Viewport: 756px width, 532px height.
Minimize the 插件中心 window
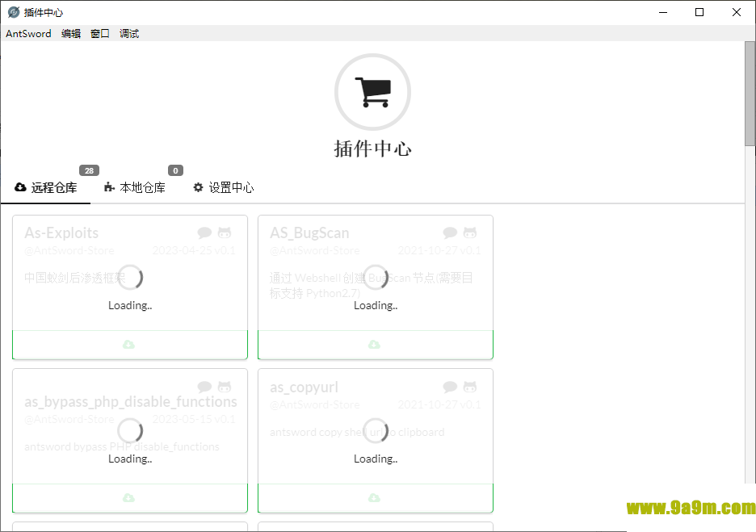(663, 13)
